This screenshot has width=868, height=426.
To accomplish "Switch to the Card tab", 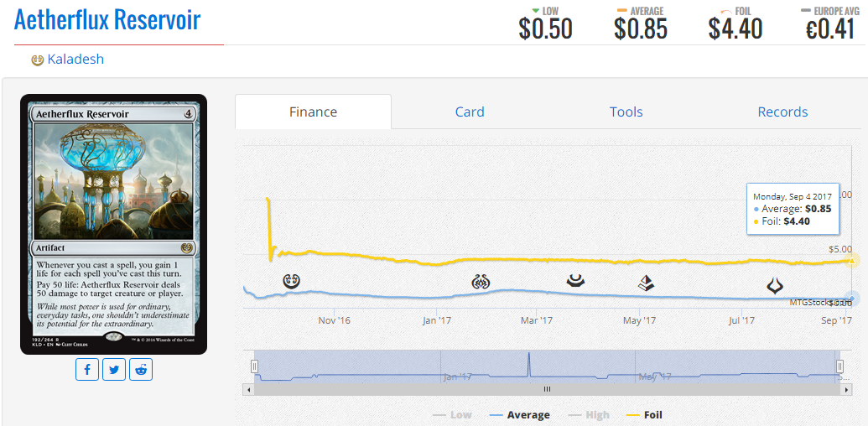I will [x=470, y=112].
